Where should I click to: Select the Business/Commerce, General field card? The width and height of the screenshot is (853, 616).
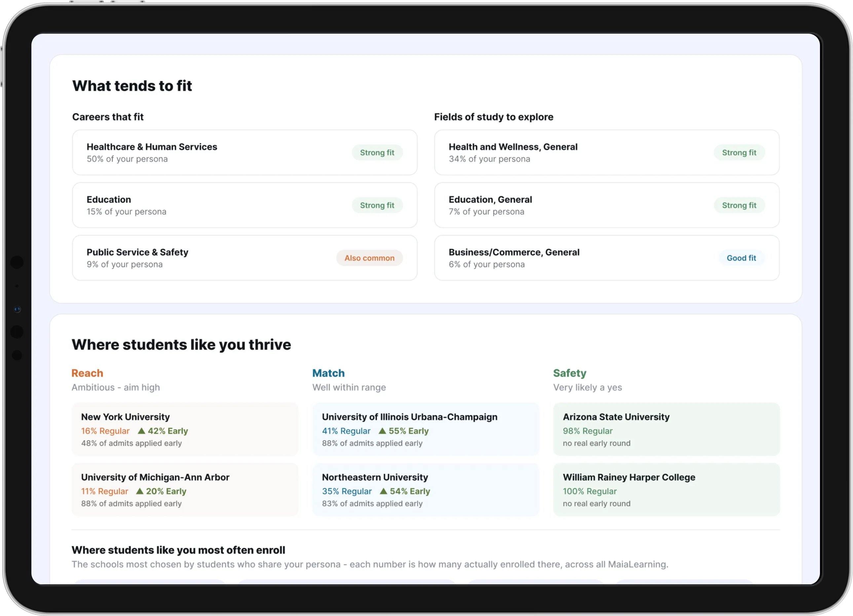[x=607, y=258]
